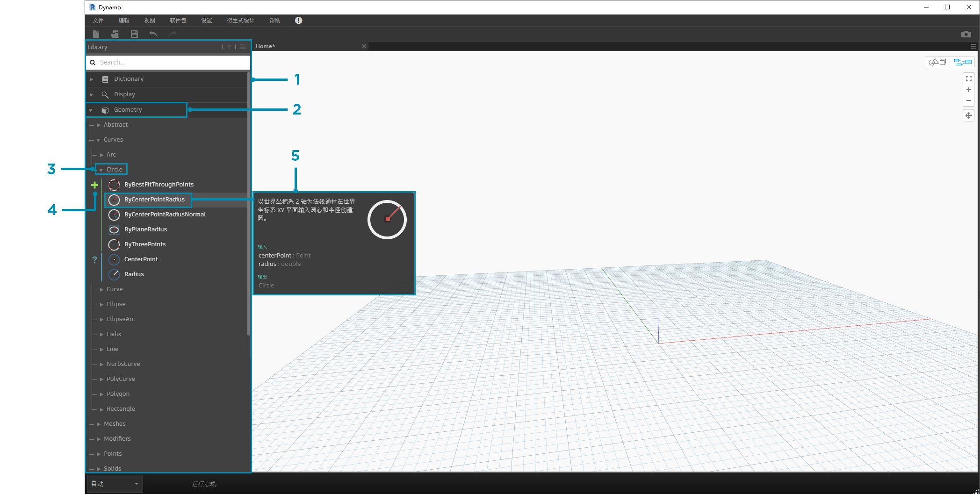The height and width of the screenshot is (494, 980).
Task: Click the zoom to fit icon
Action: [969, 79]
